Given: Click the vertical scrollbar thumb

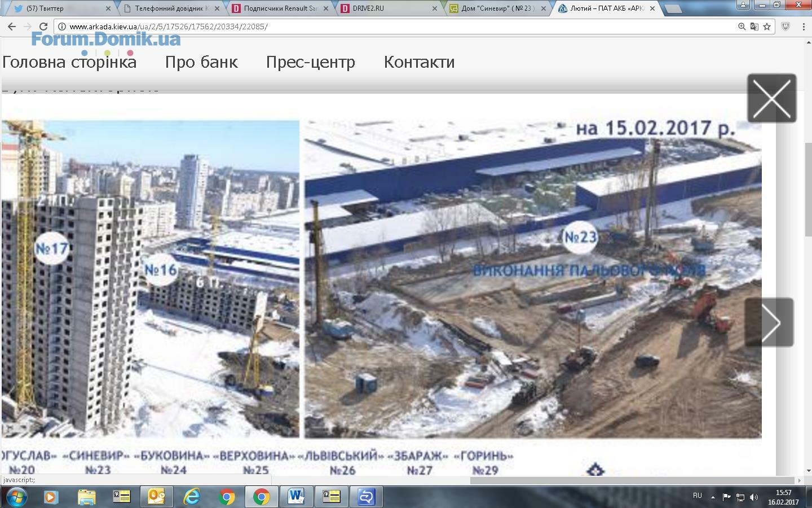Looking at the screenshot, I should tap(807, 190).
